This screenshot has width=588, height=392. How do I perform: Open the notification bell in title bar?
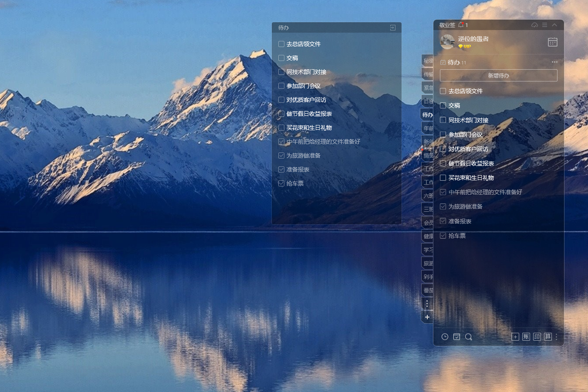tap(461, 25)
